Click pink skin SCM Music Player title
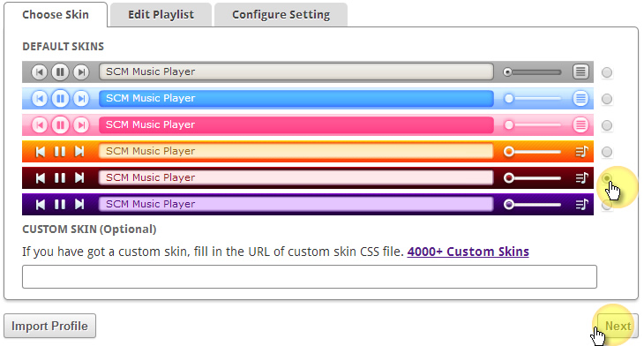Viewport: 644px width, 346px height. (x=150, y=124)
